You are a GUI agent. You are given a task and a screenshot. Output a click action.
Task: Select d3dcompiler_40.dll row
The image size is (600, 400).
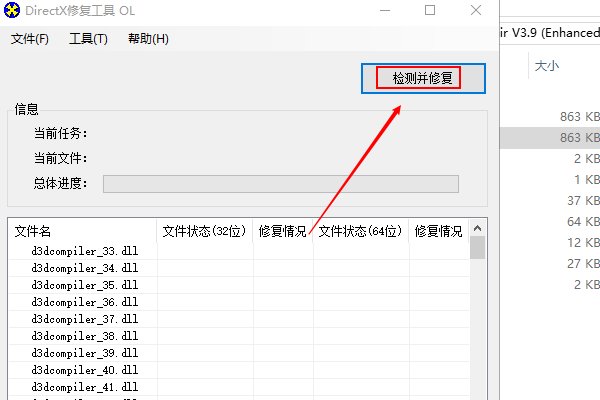point(239,370)
